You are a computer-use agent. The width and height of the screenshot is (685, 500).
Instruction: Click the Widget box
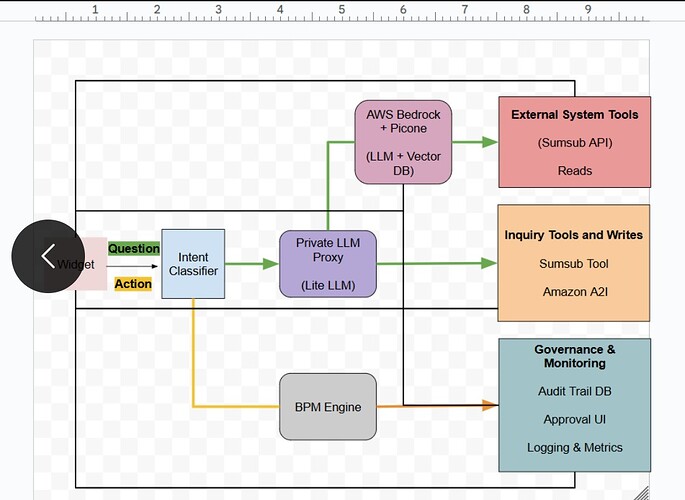click(90, 264)
